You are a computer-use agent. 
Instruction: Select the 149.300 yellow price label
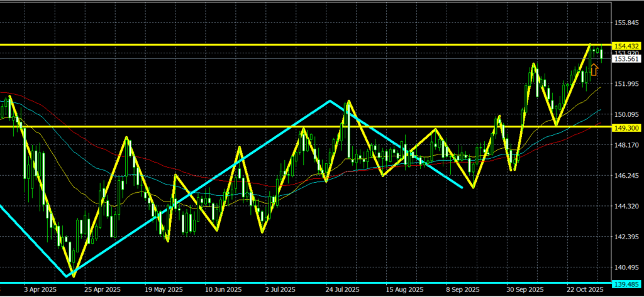[x=626, y=127]
